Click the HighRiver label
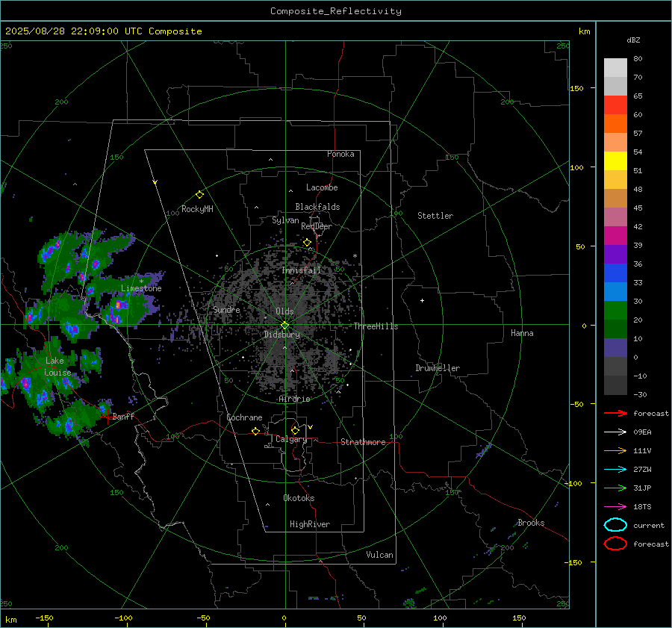This screenshot has width=672, height=628. pos(310,524)
